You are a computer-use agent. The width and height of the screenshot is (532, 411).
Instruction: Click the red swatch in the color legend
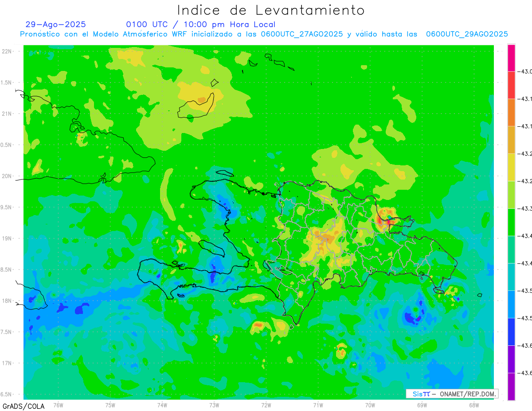(511, 85)
